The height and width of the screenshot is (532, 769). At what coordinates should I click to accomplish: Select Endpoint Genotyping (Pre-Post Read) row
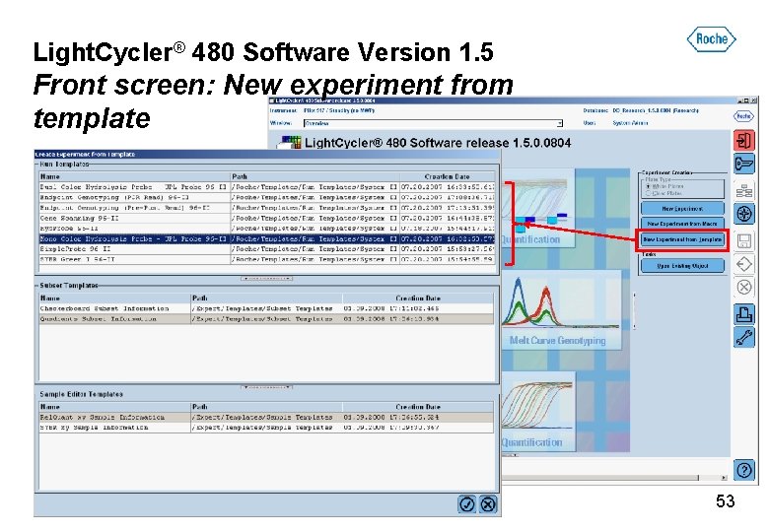pyautogui.click(x=267, y=208)
